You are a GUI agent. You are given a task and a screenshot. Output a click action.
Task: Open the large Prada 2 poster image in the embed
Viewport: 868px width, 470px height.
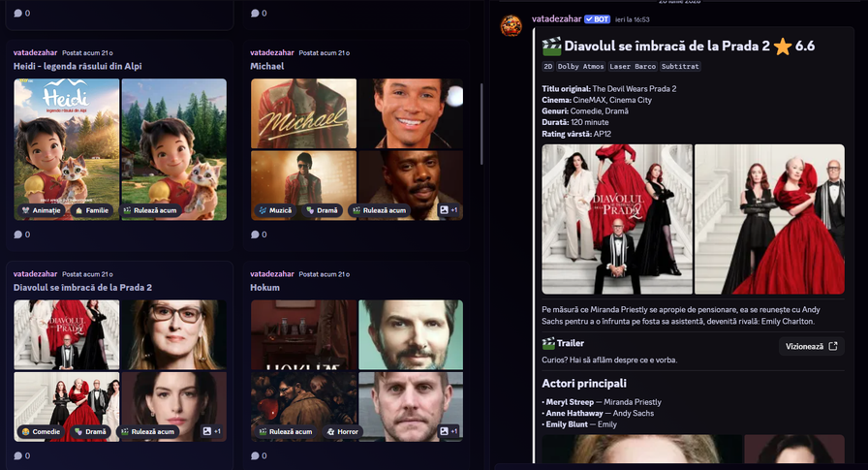click(617, 219)
